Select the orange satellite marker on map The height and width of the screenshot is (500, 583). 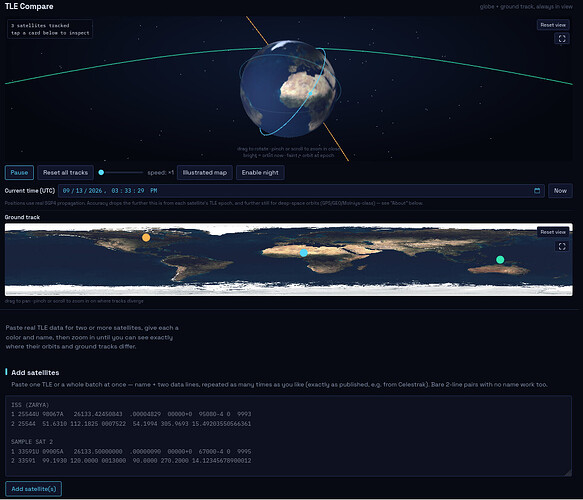point(146,238)
